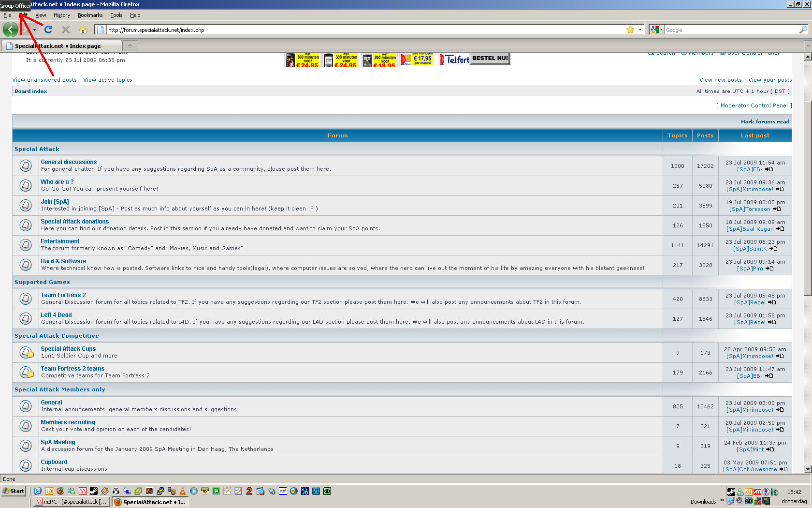Image resolution: width=812 pixels, height=508 pixels.
Task: Open the Cupboard forum link
Action: [54, 462]
